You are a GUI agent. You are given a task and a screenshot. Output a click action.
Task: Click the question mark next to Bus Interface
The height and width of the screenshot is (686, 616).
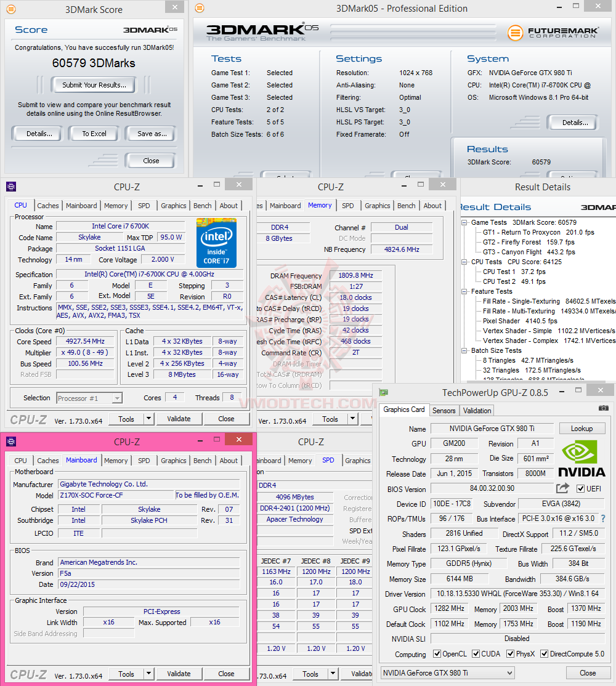[603, 519]
